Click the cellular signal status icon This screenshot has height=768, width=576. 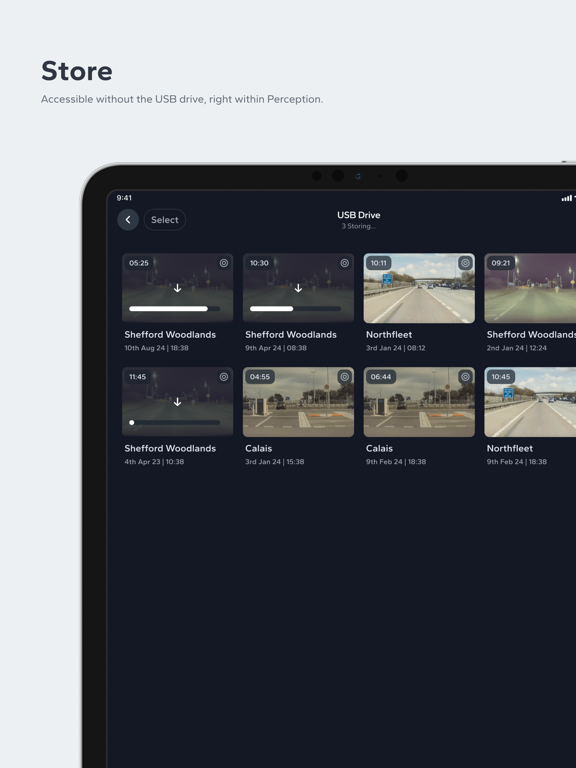(x=567, y=198)
